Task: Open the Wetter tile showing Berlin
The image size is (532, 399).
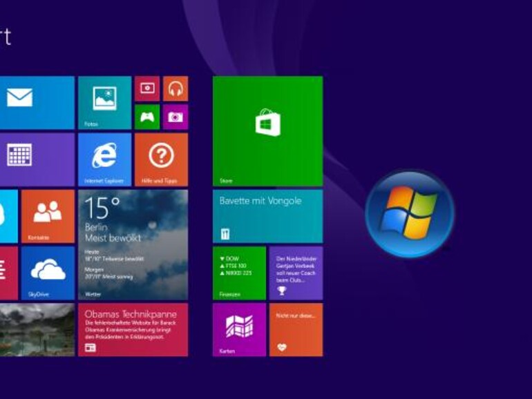Action: 133,245
